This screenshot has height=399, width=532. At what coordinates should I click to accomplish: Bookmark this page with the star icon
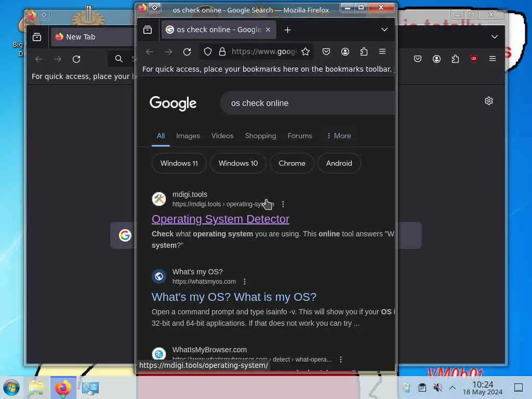point(305,51)
